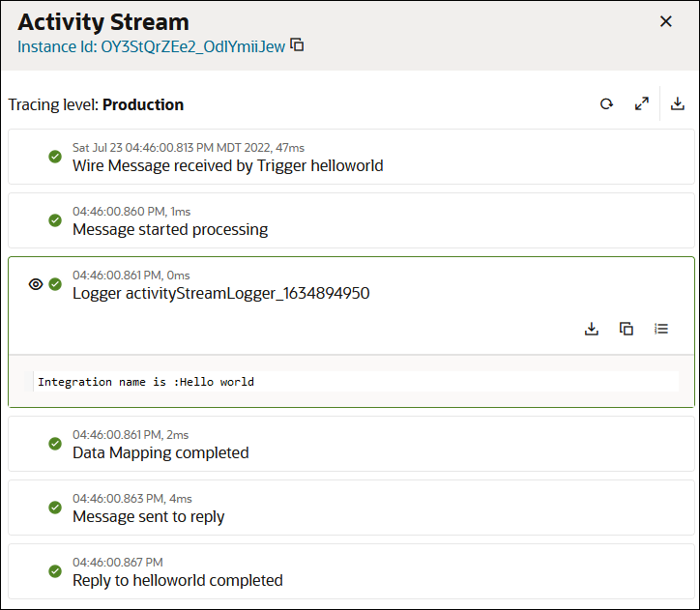Expand the Message started processing entry
700x610 pixels.
coord(170,229)
